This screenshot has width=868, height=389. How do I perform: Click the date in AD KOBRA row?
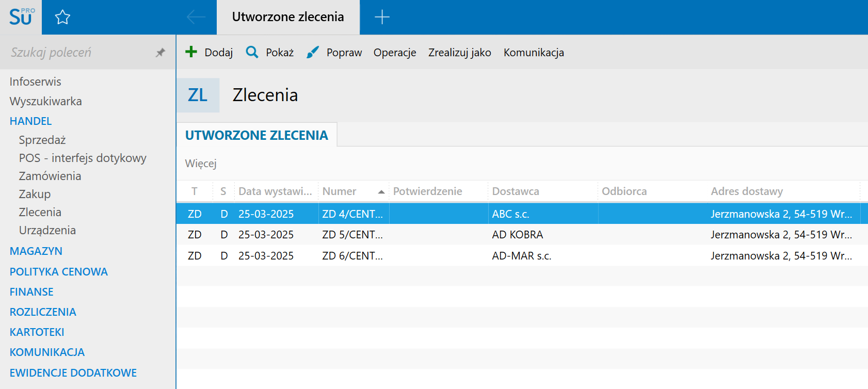pos(266,235)
